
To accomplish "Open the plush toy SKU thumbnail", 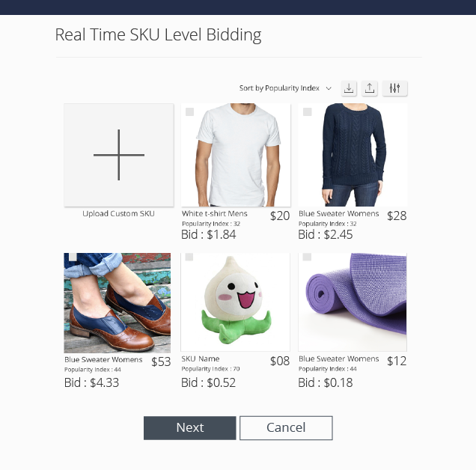I will [235, 302].
